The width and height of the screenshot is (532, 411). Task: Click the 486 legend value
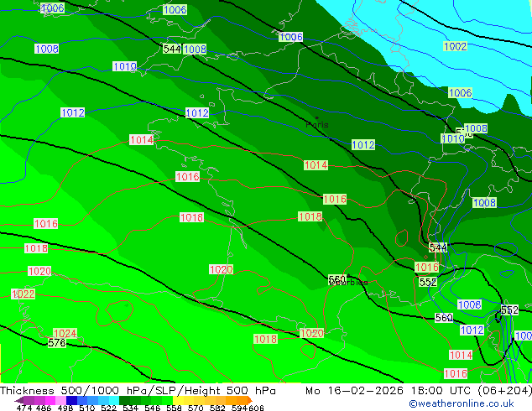44,408
